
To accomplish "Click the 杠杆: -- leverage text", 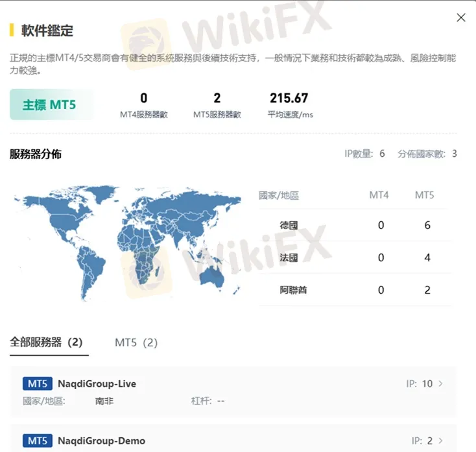I will [208, 401].
